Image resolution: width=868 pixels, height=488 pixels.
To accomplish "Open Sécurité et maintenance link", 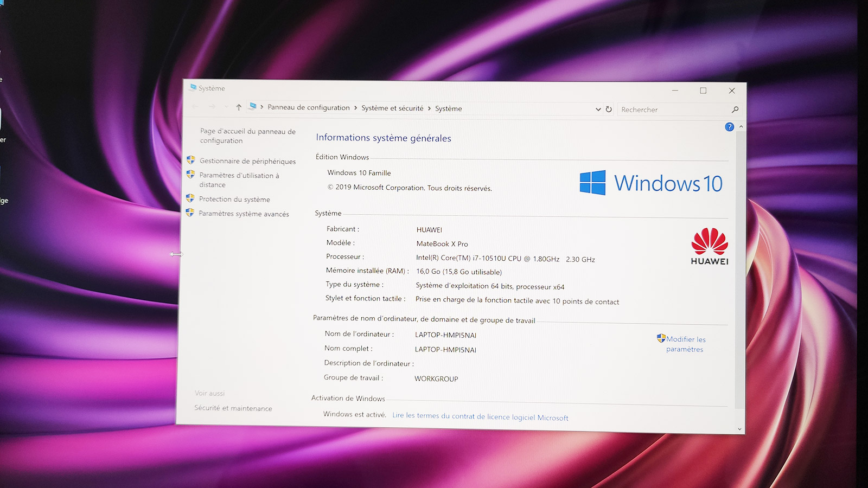I will [x=233, y=408].
